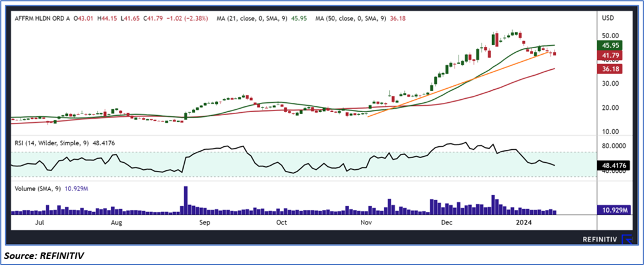Click the RSI (14, Wilder, Simple, 9) label

click(51, 143)
